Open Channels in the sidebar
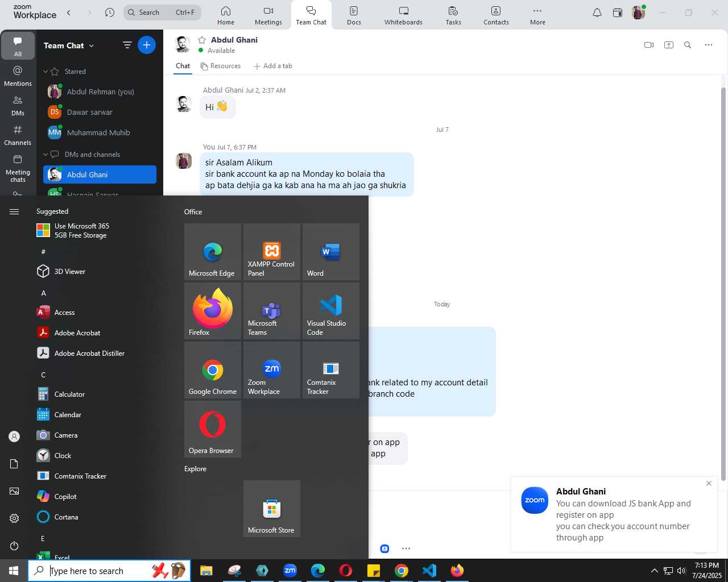The height and width of the screenshot is (582, 728). 18,135
